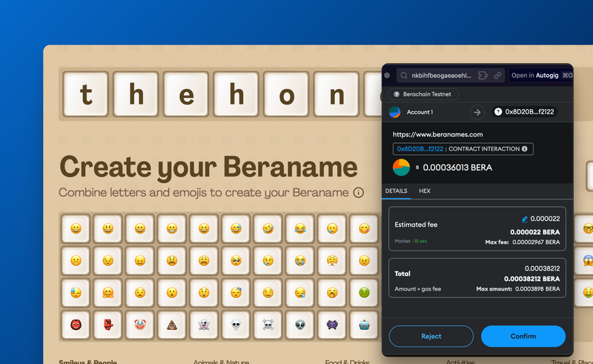Select the robot emoji tile

click(x=363, y=325)
